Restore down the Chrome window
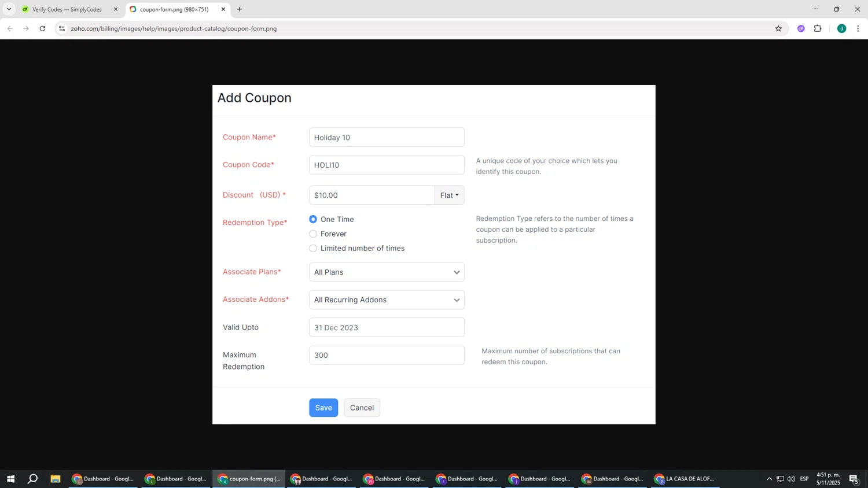 tap(837, 9)
